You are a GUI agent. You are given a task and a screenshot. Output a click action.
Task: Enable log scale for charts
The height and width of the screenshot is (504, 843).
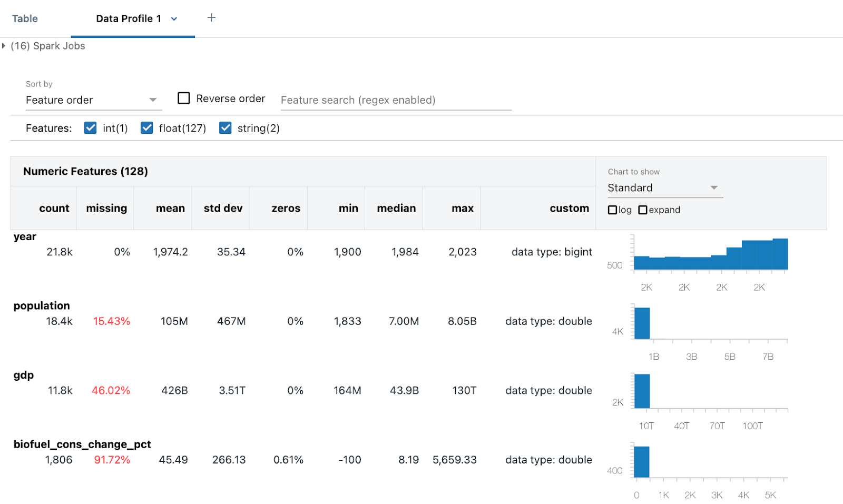[x=612, y=209]
